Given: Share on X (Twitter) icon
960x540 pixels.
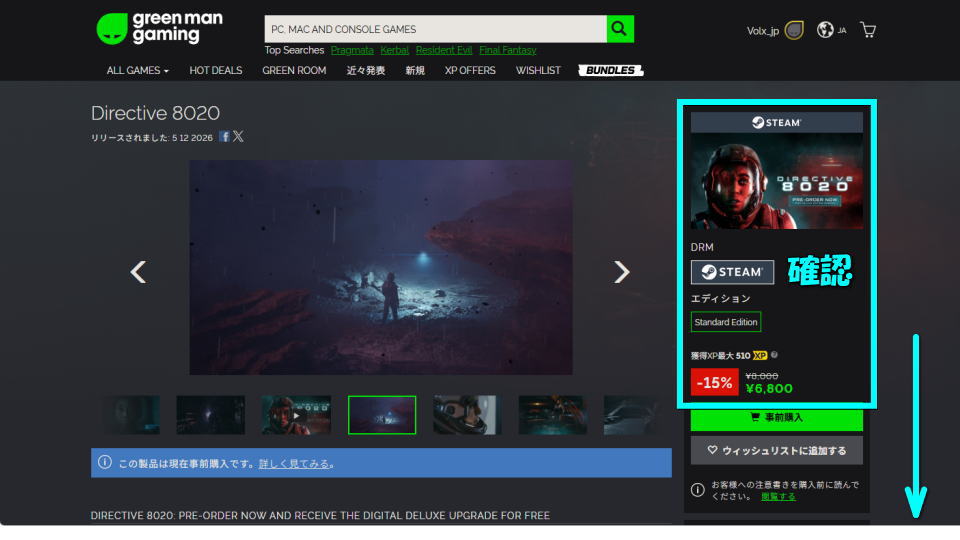Looking at the screenshot, I should pyautogui.click(x=238, y=137).
